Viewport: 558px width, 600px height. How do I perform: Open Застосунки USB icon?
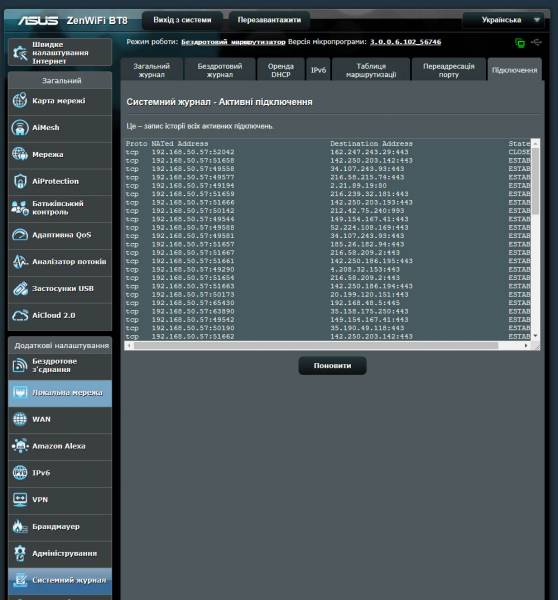pos(20,289)
